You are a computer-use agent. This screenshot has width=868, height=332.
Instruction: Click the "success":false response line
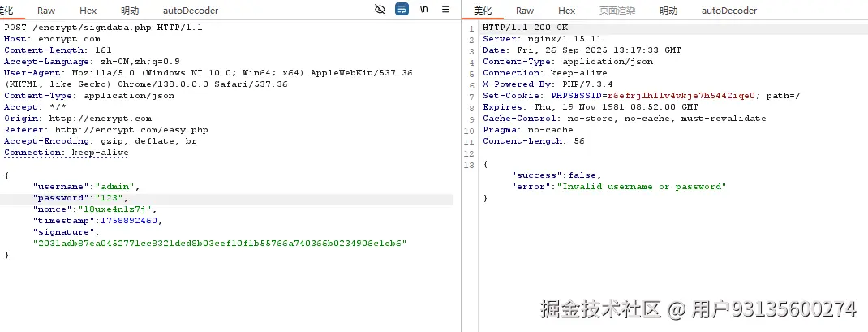(556, 175)
